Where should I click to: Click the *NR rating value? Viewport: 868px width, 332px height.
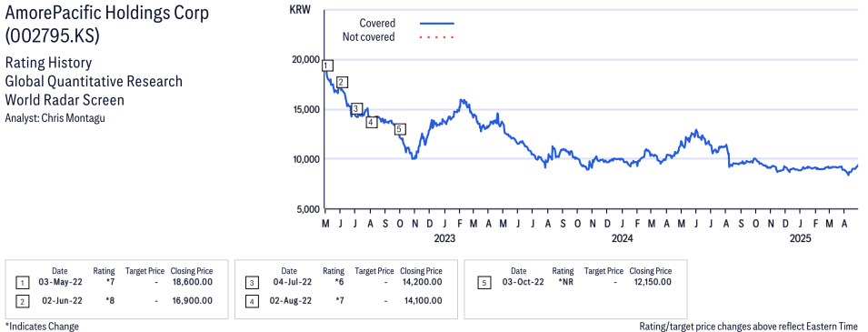coord(565,282)
